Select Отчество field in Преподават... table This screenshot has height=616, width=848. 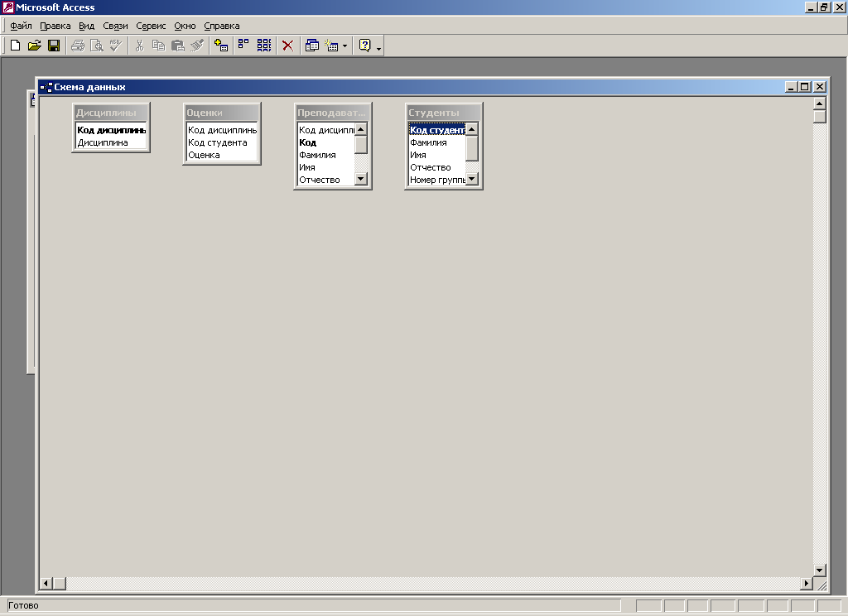point(326,180)
